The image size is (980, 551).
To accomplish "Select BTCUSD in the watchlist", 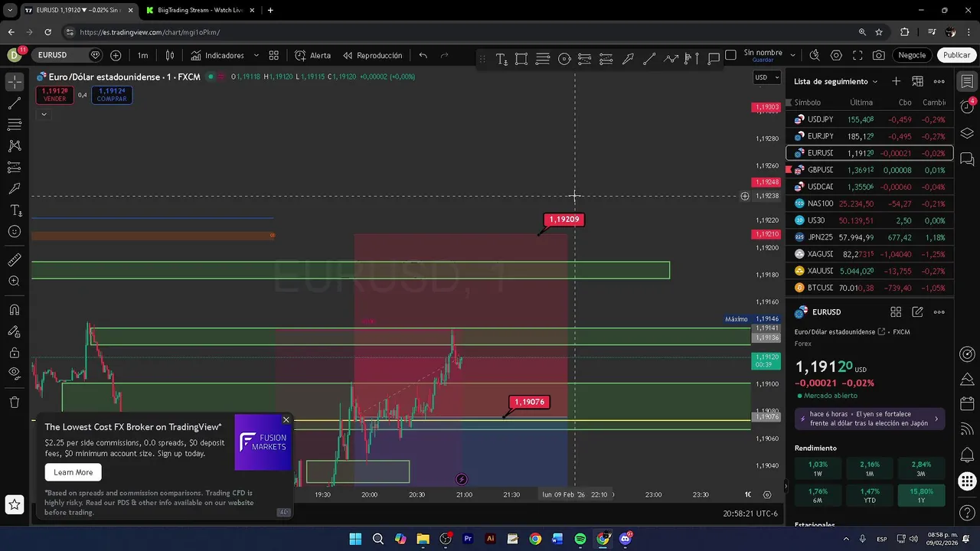I will coord(870,288).
